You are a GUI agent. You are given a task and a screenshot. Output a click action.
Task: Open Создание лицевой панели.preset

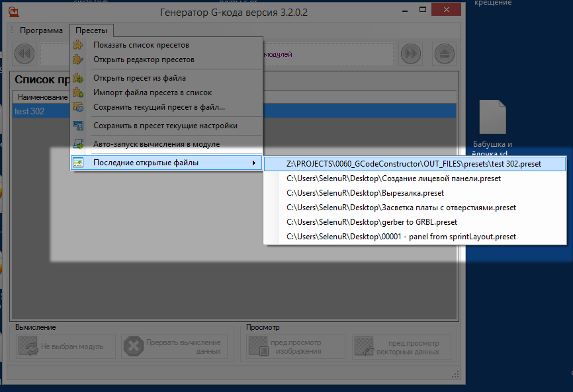coord(415,178)
